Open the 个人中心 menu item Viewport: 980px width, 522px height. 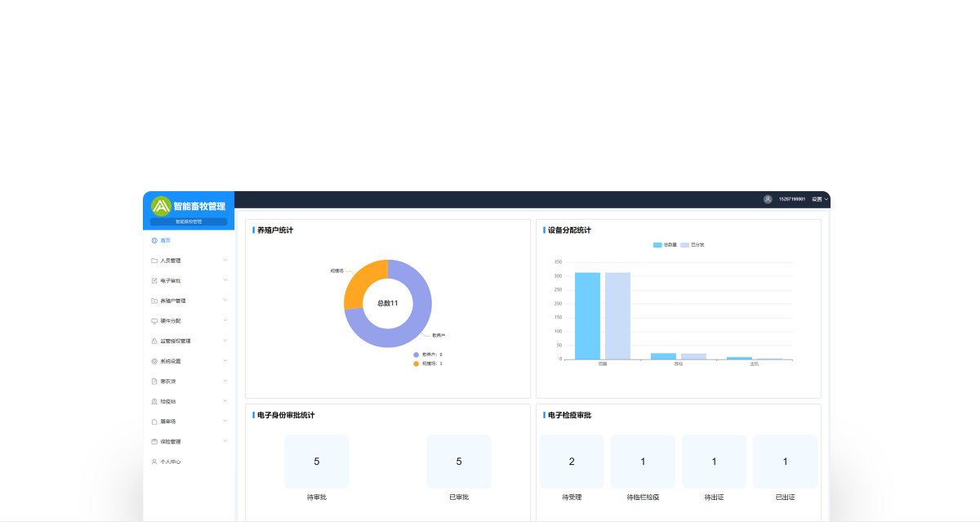pos(170,462)
